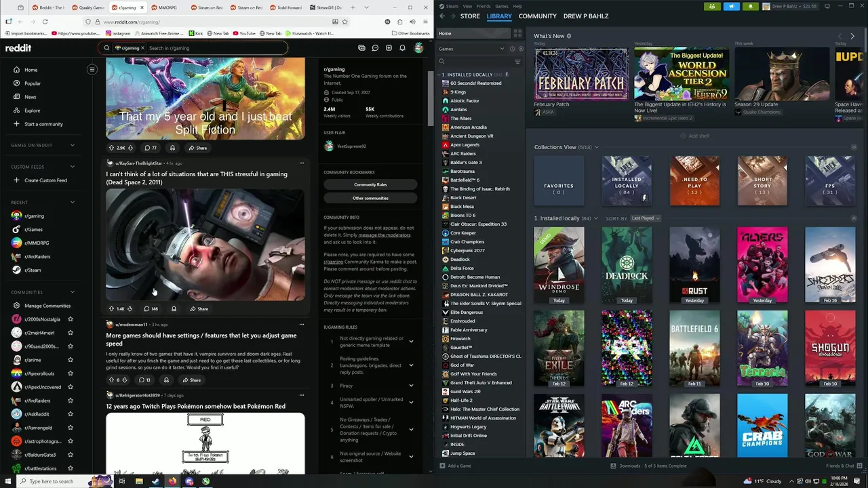Open Steam announcements megaphone button
The height and width of the screenshot is (488, 868).
point(732,6)
